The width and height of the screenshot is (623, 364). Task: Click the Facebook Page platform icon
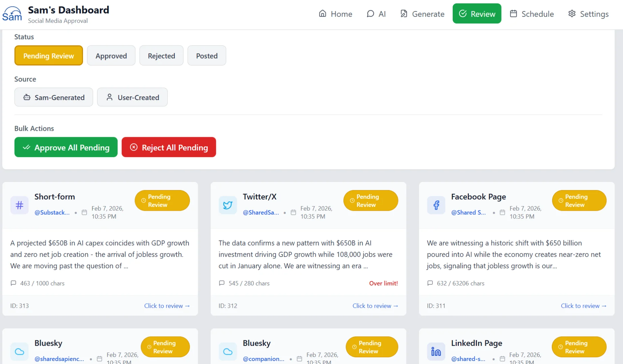coord(436,205)
